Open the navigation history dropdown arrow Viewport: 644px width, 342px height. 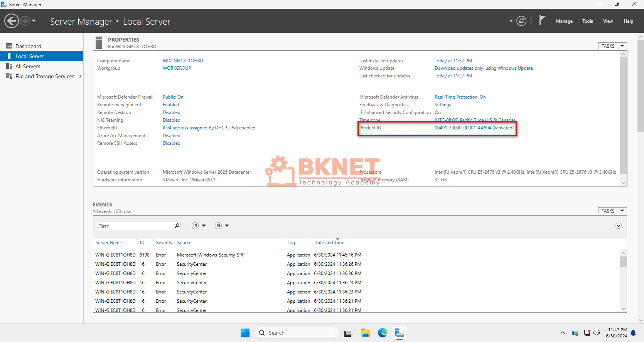click(34, 21)
